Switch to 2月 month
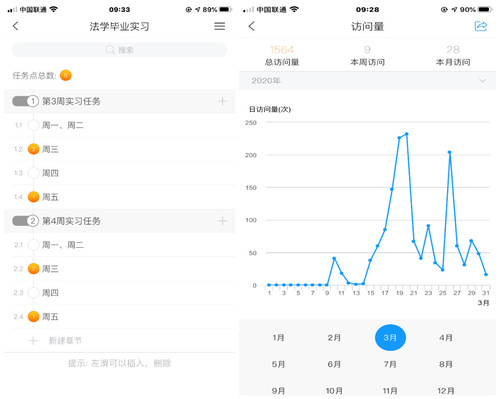The width and height of the screenshot is (499, 399). 334,337
